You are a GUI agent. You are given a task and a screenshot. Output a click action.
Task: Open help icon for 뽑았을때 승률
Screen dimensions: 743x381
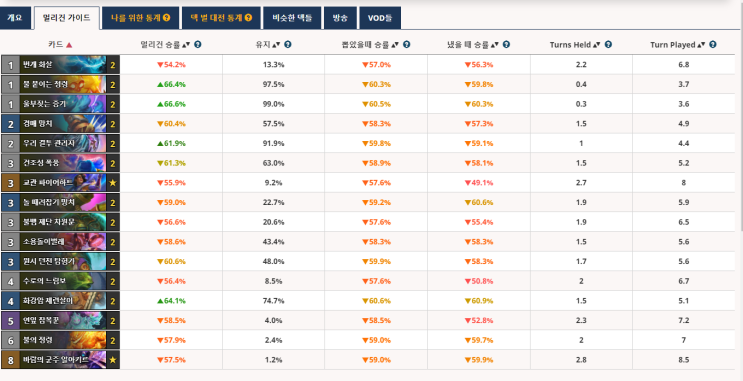407,45
